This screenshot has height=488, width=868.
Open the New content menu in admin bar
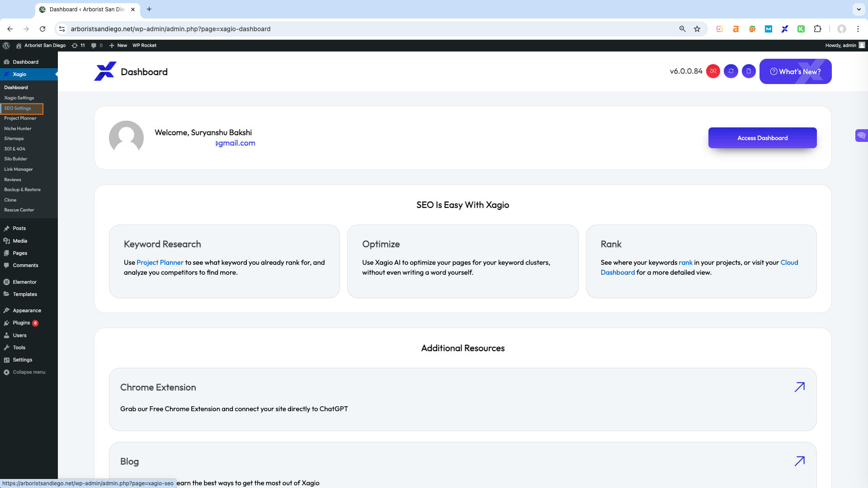point(118,45)
